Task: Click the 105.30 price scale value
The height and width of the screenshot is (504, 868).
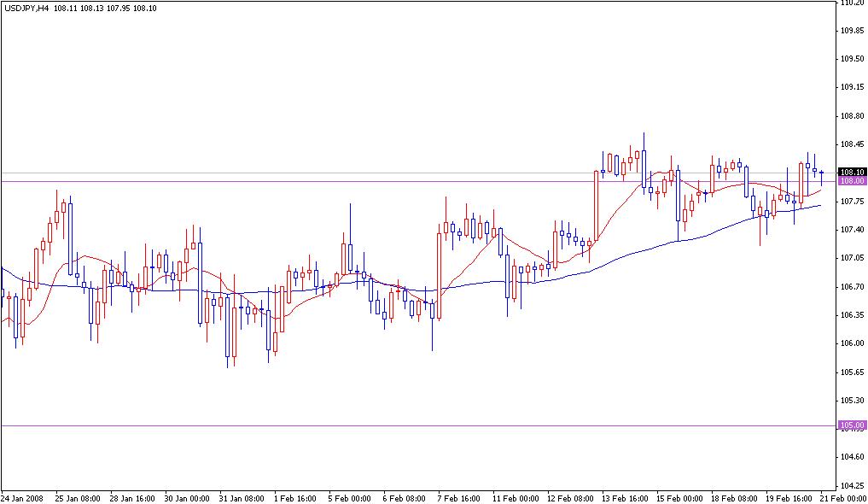Action: pos(853,400)
